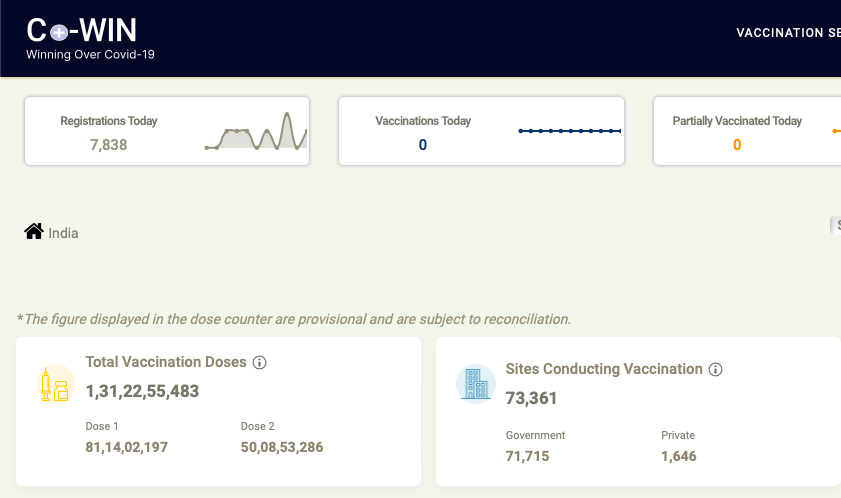Click the orange Partially Vaccinated value 0
Screen dimensions: 841x498
click(x=737, y=145)
